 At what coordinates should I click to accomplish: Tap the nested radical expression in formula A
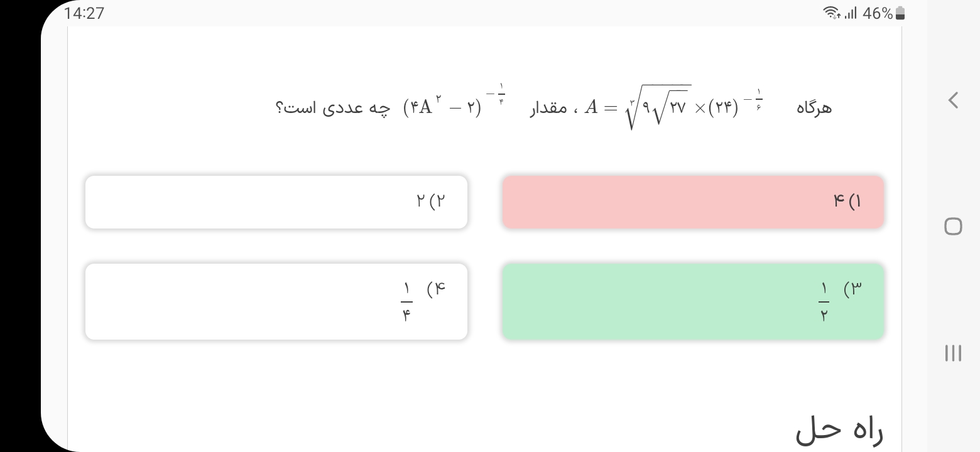click(x=658, y=107)
